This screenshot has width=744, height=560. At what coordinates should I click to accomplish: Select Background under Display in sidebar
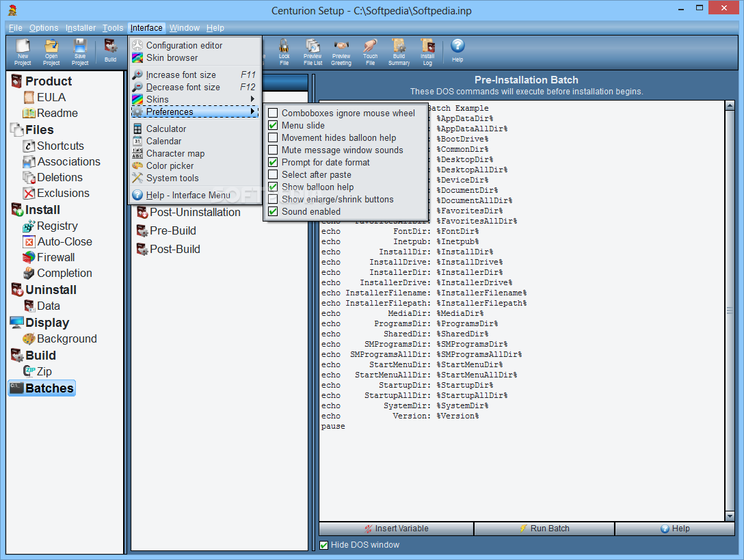pos(59,338)
